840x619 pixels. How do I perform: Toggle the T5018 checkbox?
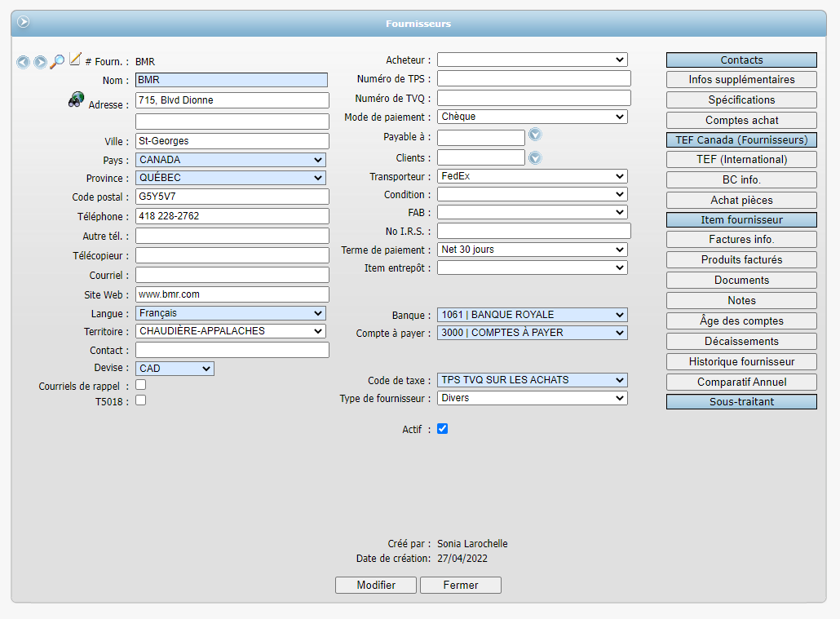coord(141,400)
